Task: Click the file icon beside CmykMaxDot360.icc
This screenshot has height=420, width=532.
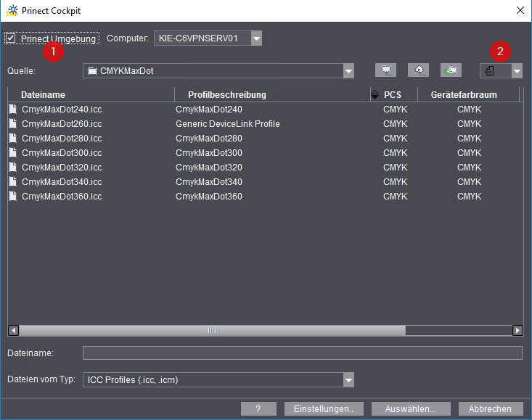Action: pos(12,196)
